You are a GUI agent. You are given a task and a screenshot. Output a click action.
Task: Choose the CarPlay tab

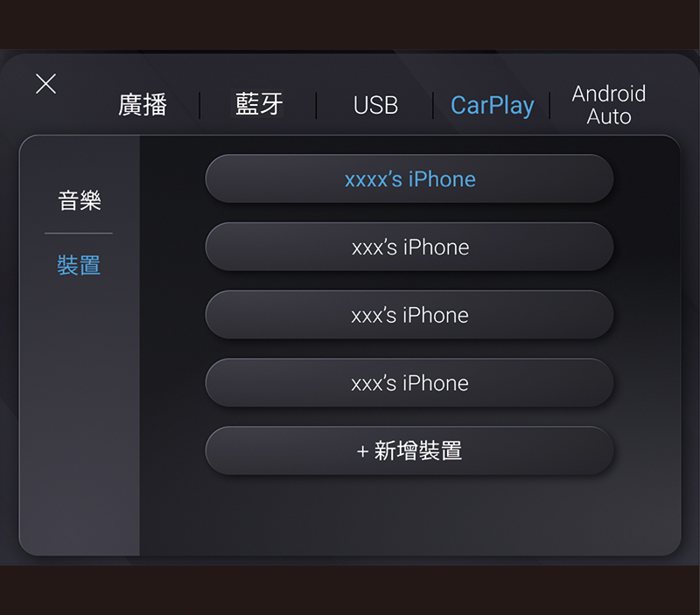(x=492, y=106)
